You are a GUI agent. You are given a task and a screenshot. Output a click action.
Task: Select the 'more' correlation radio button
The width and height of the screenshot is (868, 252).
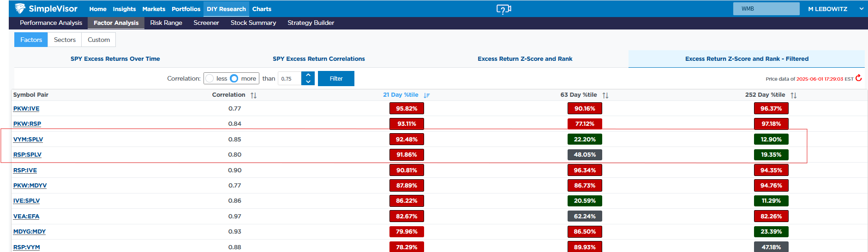coord(234,78)
